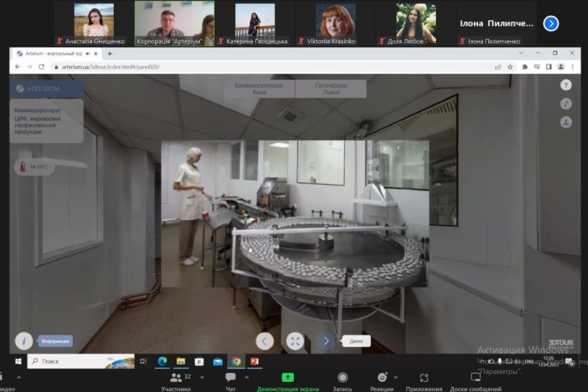Open Microsoft Store from taskbar
The image size is (588, 392).
pyautogui.click(x=199, y=361)
